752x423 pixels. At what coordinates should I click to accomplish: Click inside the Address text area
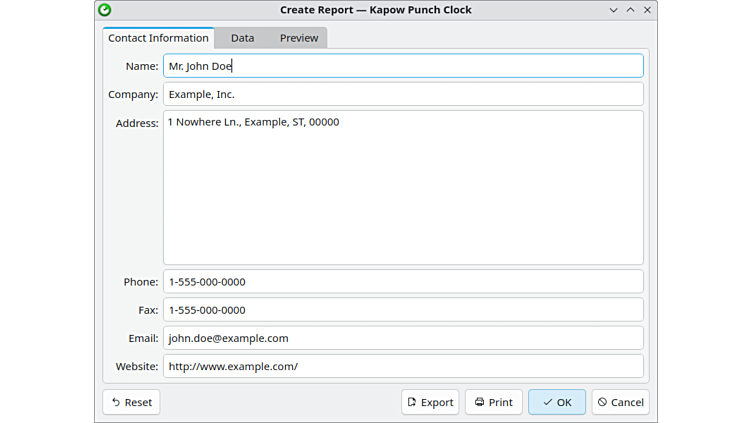[403, 188]
